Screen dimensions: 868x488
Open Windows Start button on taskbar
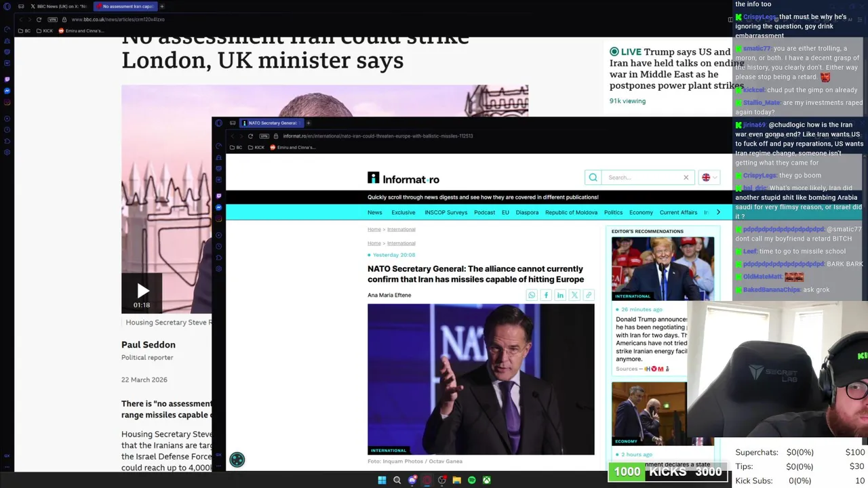point(382,480)
